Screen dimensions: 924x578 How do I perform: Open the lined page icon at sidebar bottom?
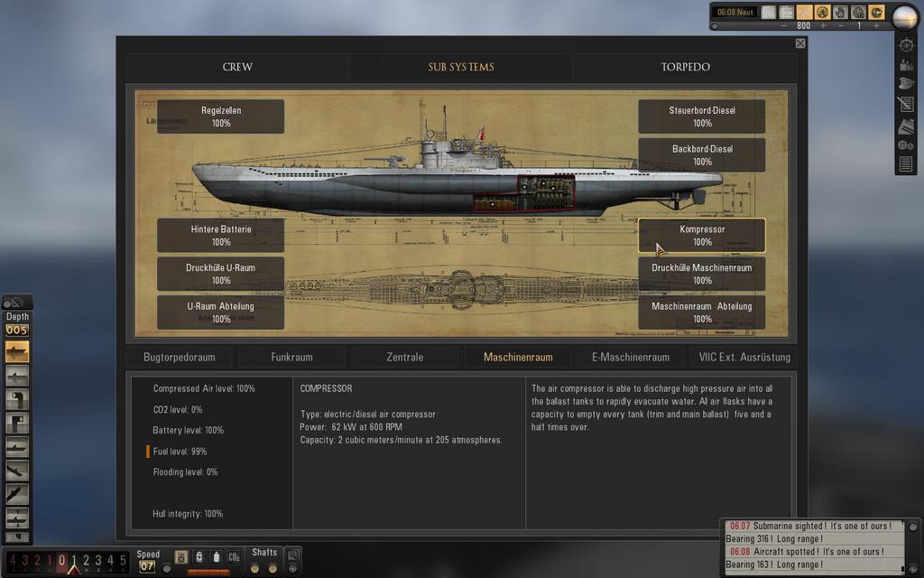(906, 163)
